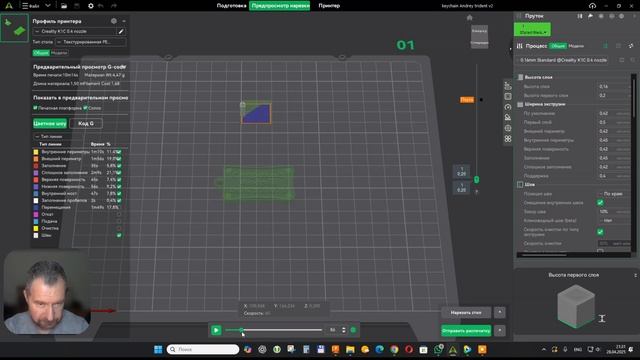Toggle Внутренний мост visibility checkbox
The width and height of the screenshot is (640, 360).
click(119, 193)
